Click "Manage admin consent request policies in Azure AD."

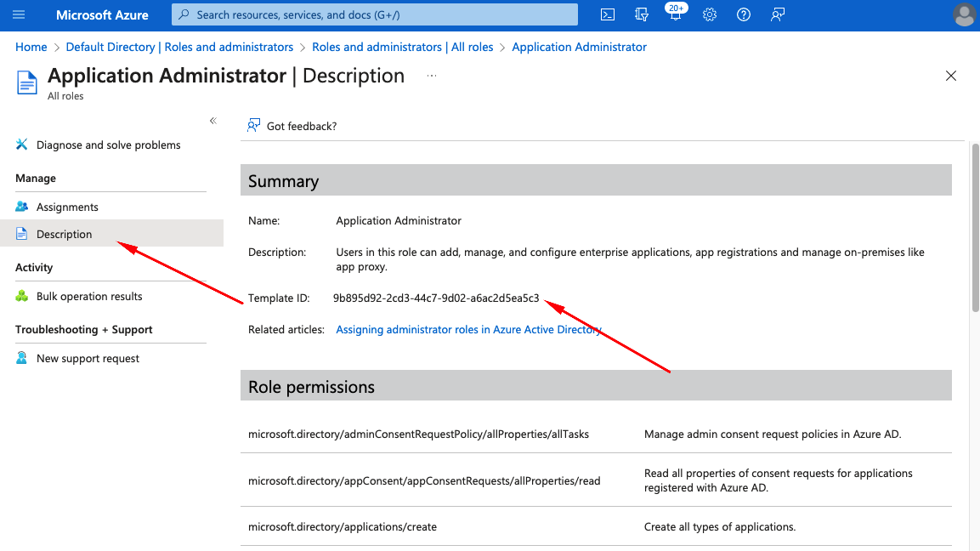coord(773,434)
